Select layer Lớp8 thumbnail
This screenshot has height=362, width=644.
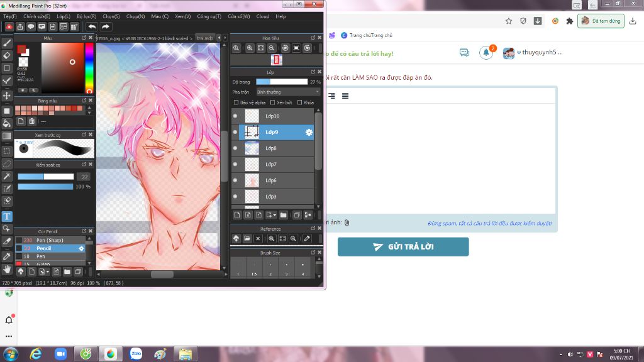coord(252,148)
